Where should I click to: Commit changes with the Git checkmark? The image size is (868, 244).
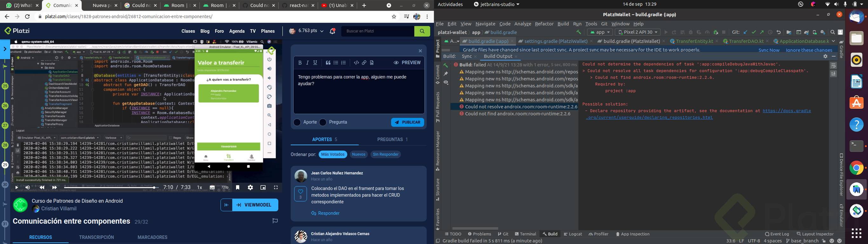754,32
